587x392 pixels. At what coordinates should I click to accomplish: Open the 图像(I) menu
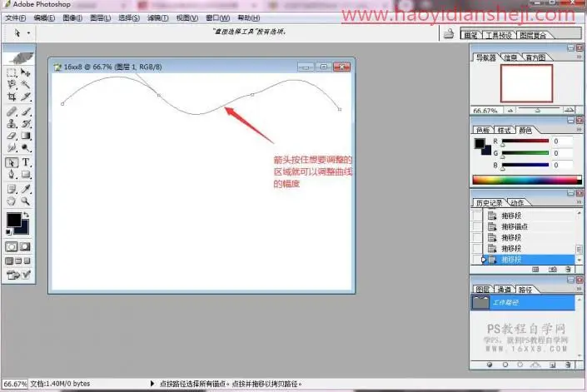pyautogui.click(x=72, y=18)
